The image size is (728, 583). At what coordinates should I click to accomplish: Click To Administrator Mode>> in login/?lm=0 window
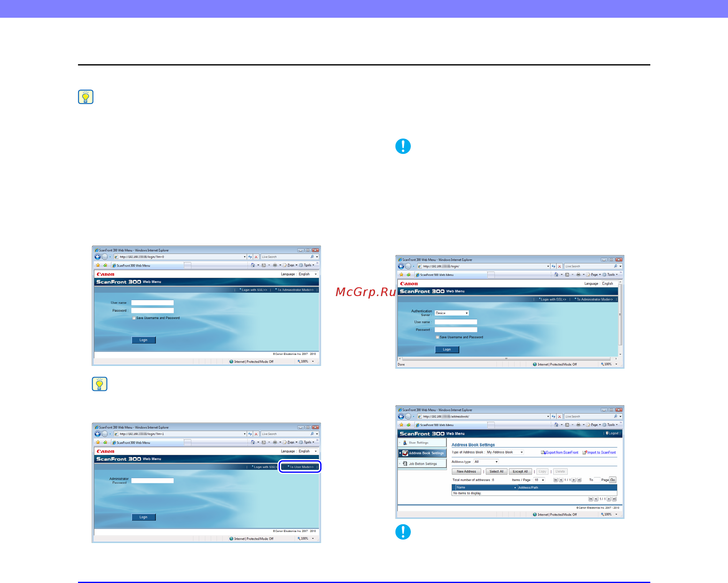coord(295,290)
